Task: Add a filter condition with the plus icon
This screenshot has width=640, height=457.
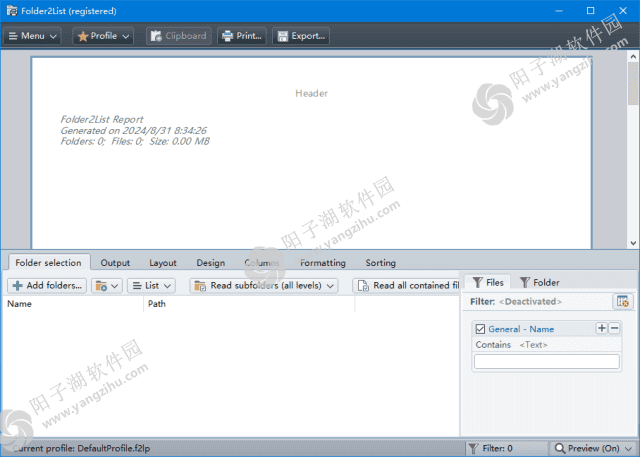Action: (x=602, y=328)
